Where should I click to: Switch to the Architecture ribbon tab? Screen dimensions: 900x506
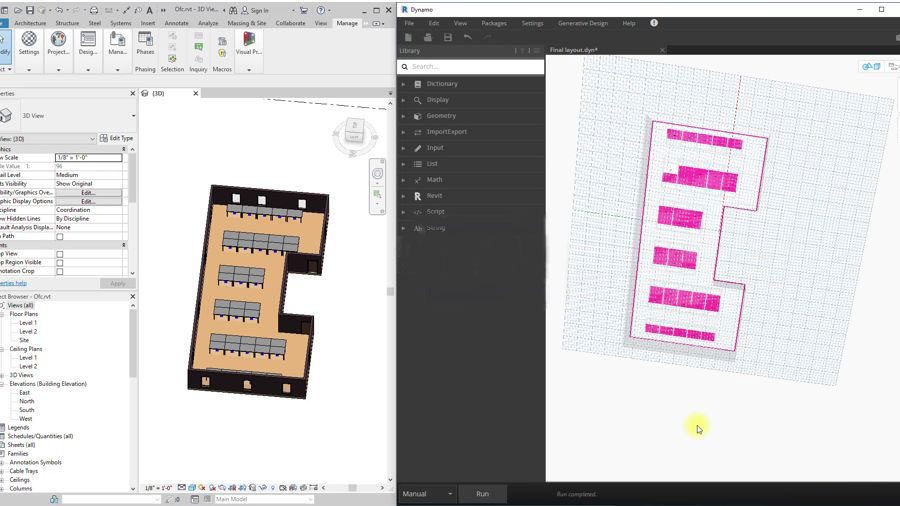[x=30, y=23]
